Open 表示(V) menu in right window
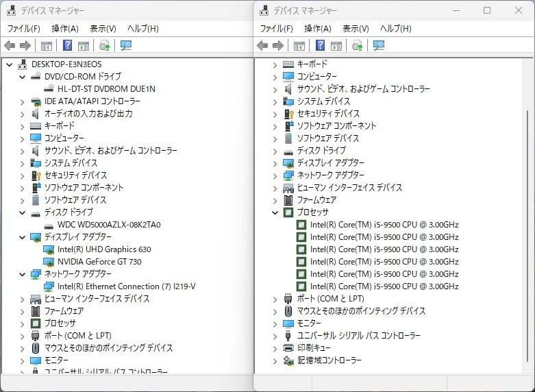 356,29
